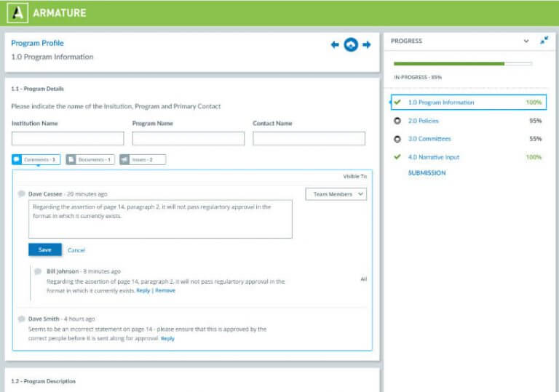The width and height of the screenshot is (559, 392).
Task: Remove Bill Johnson's comment
Action: click(x=165, y=290)
